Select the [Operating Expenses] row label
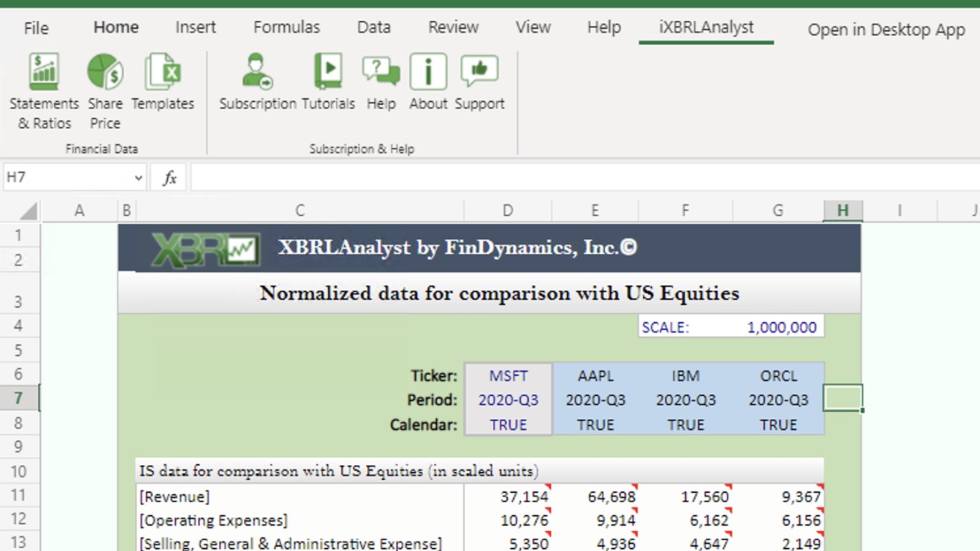The height and width of the screenshot is (551, 980). click(300, 520)
